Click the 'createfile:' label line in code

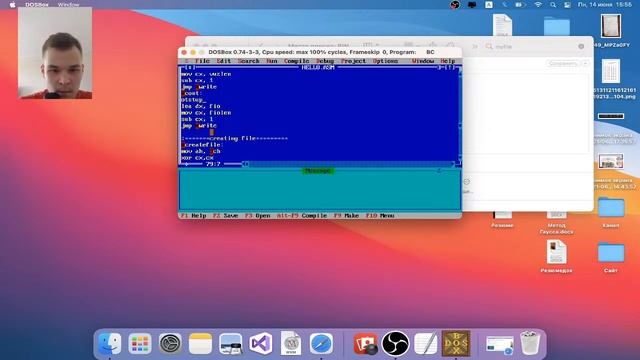tap(202, 145)
